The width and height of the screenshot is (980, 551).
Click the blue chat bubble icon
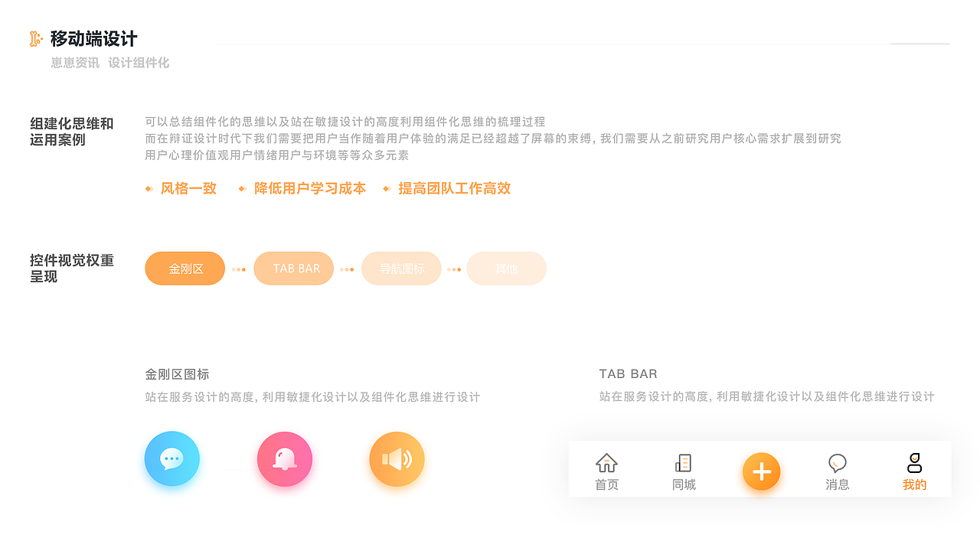coord(171,458)
